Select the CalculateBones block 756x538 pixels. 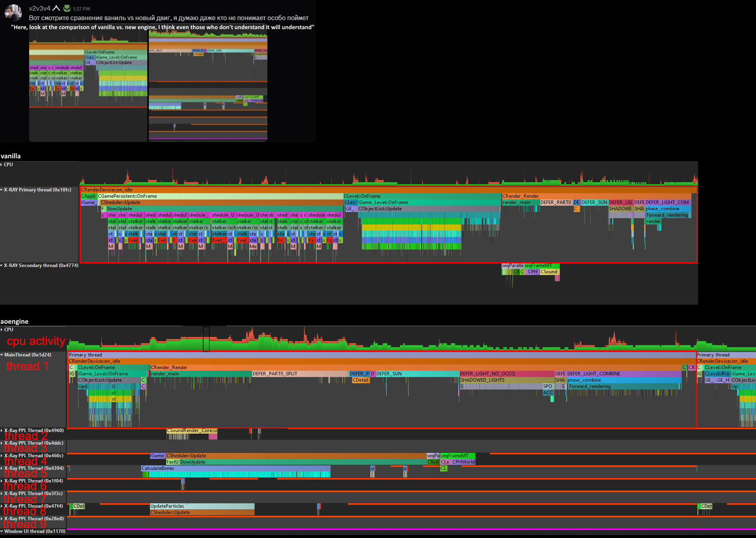pyautogui.click(x=235, y=468)
